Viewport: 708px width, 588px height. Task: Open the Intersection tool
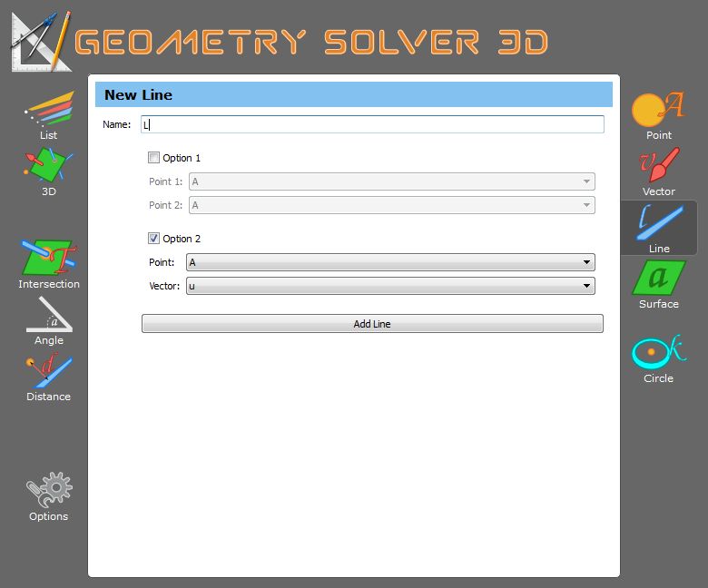coord(49,264)
